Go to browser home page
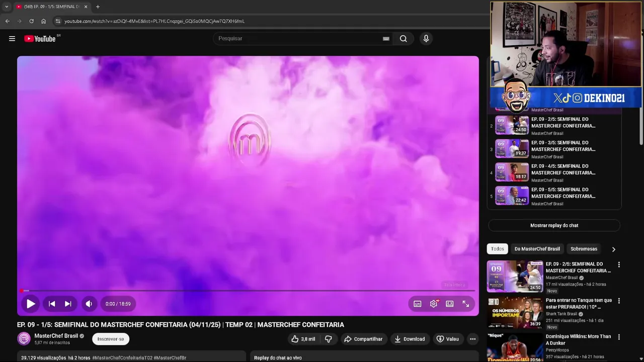644x362 pixels. 43,21
